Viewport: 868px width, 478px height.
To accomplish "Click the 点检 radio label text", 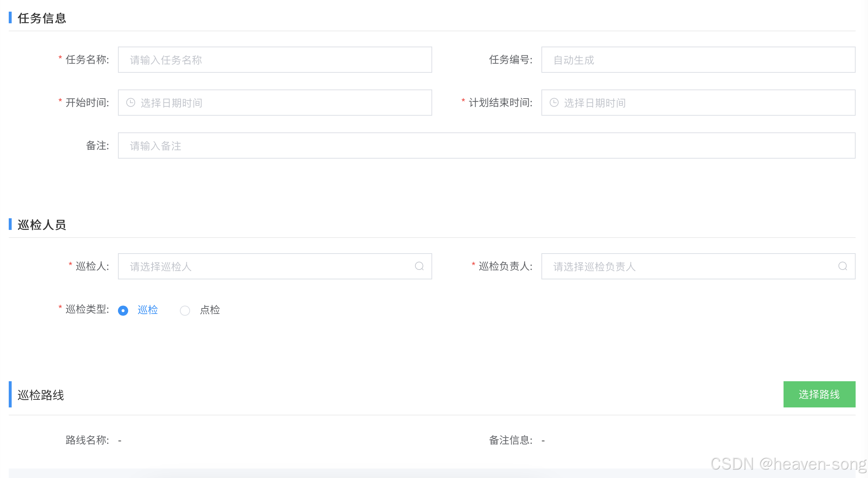I will (210, 310).
